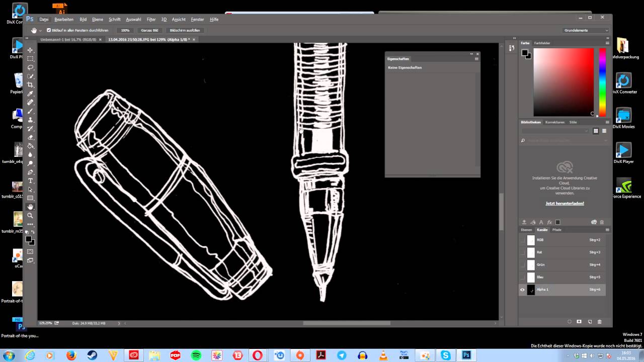Create new channel icon
The image size is (644, 362).
coord(590,322)
